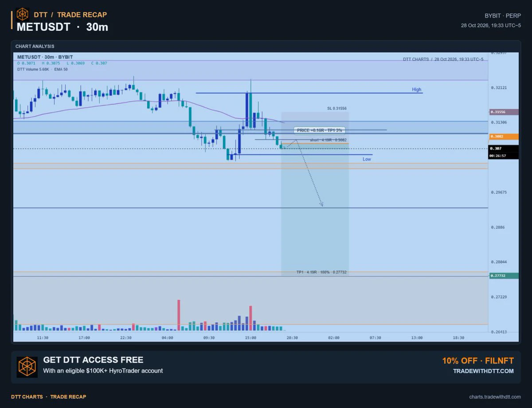The width and height of the screenshot is (532, 408).
Task: Click the "METUSDT · 30m · BYBIT" chart title
Action: point(45,57)
